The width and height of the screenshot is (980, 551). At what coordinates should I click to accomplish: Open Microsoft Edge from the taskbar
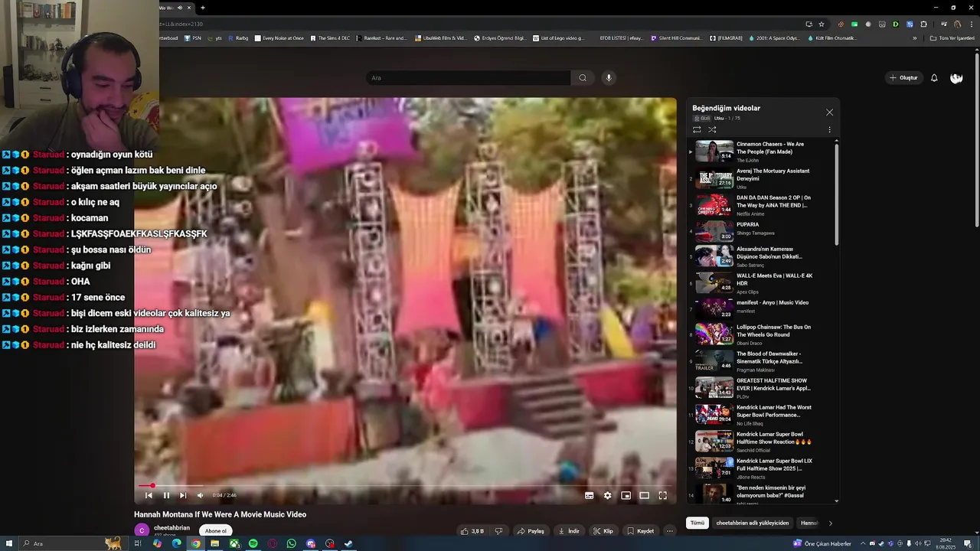(176, 543)
